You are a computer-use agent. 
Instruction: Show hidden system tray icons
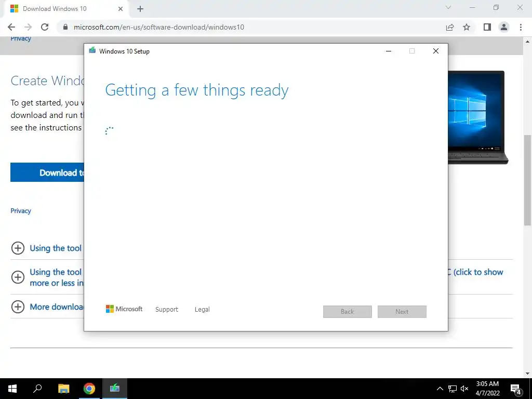click(x=440, y=389)
